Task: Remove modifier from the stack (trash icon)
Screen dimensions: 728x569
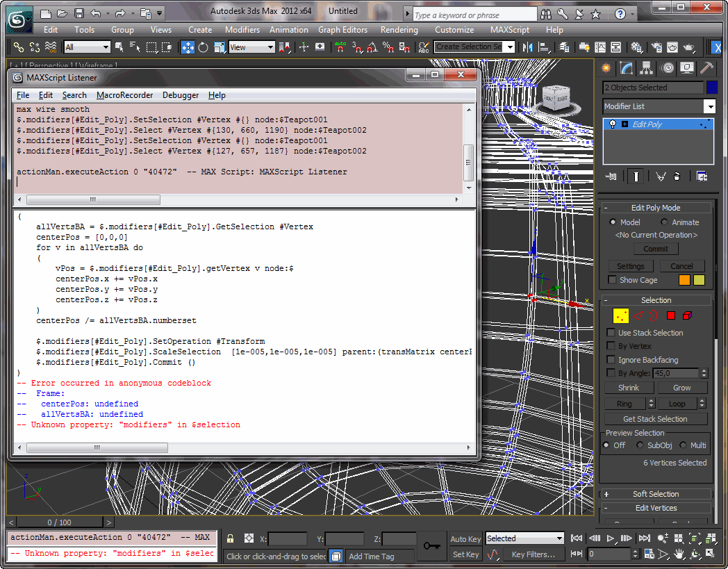Action: [x=677, y=177]
